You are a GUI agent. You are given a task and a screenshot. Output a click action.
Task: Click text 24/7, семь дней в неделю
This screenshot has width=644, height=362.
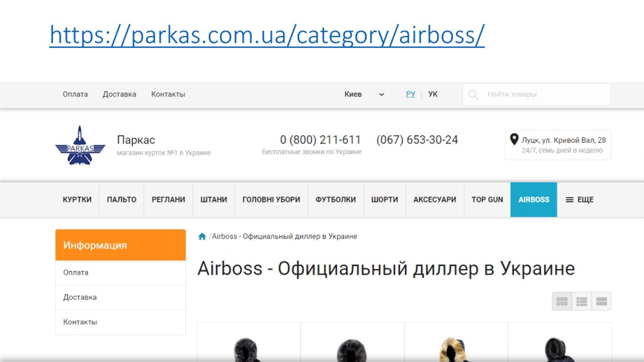click(x=562, y=151)
